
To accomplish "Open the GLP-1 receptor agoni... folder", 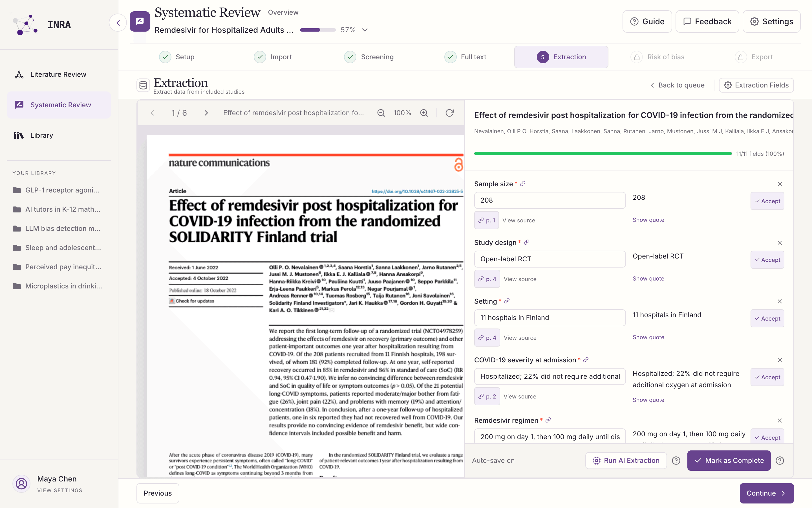I will coord(56,190).
